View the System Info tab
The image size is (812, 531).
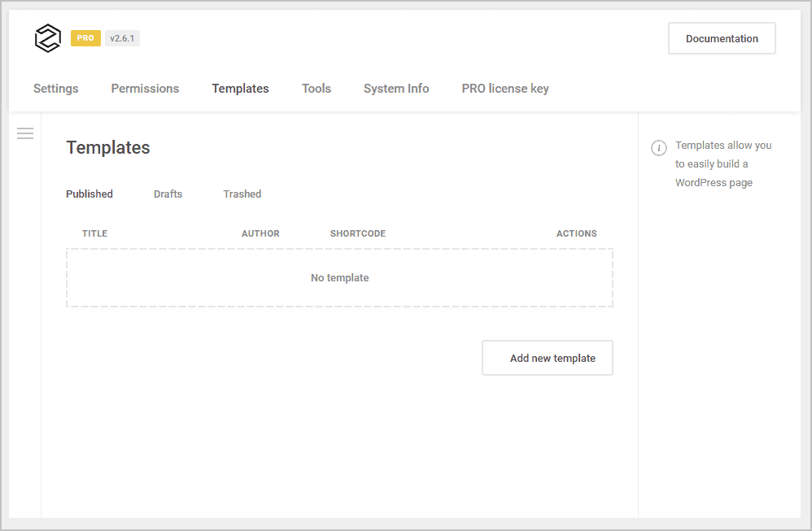(396, 88)
